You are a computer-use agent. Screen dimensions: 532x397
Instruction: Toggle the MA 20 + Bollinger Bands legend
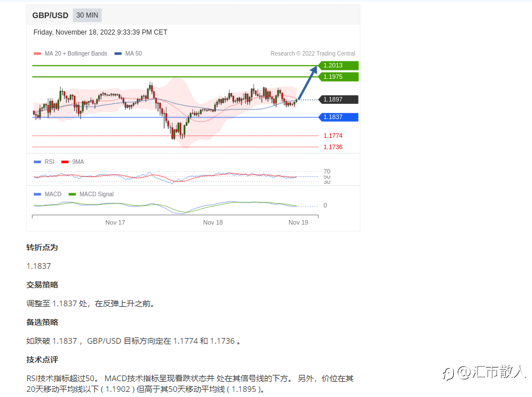click(71, 53)
